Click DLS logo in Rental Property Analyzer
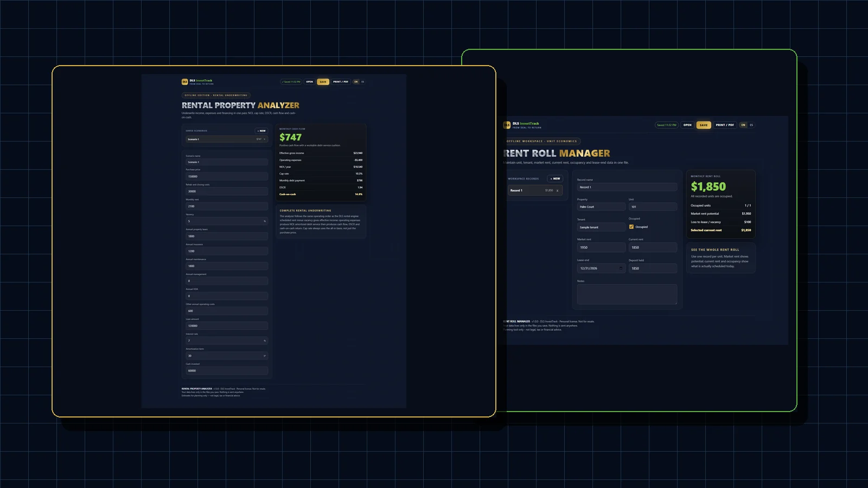The width and height of the screenshot is (868, 488). point(184,82)
